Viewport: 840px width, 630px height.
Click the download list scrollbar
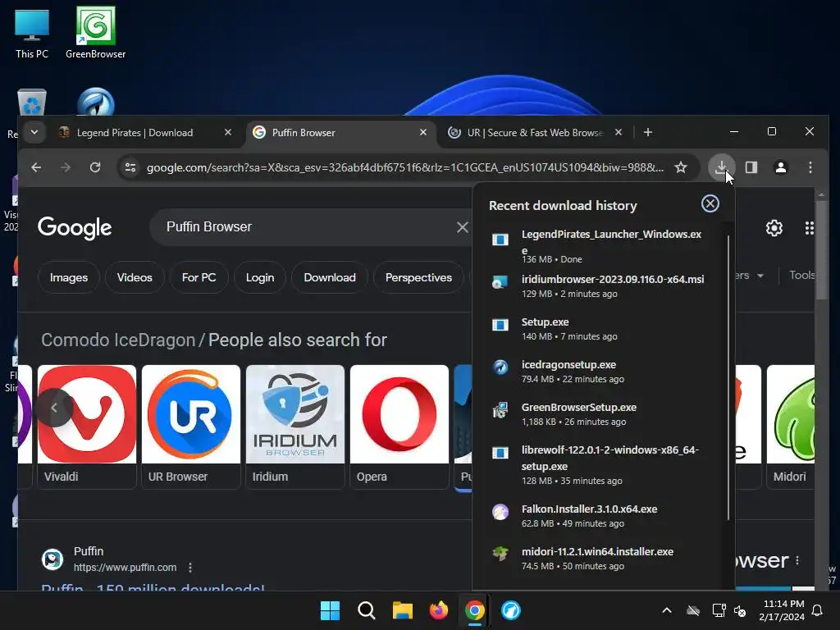pos(728,377)
